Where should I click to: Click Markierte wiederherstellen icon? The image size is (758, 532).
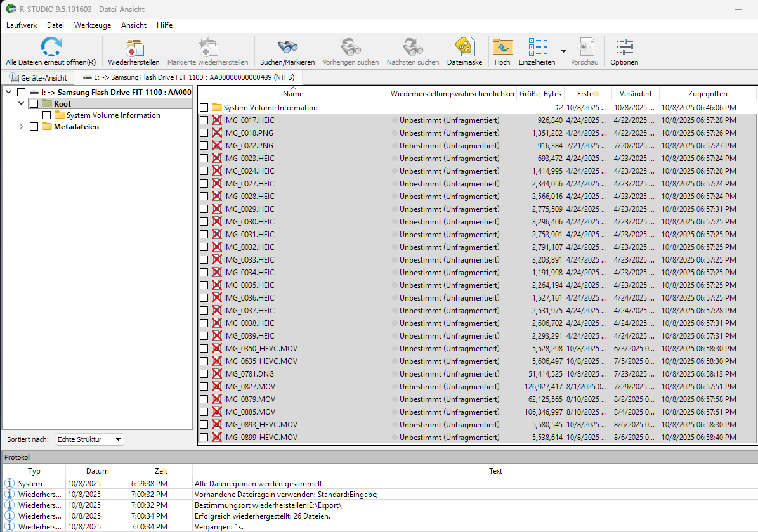pyautogui.click(x=208, y=48)
